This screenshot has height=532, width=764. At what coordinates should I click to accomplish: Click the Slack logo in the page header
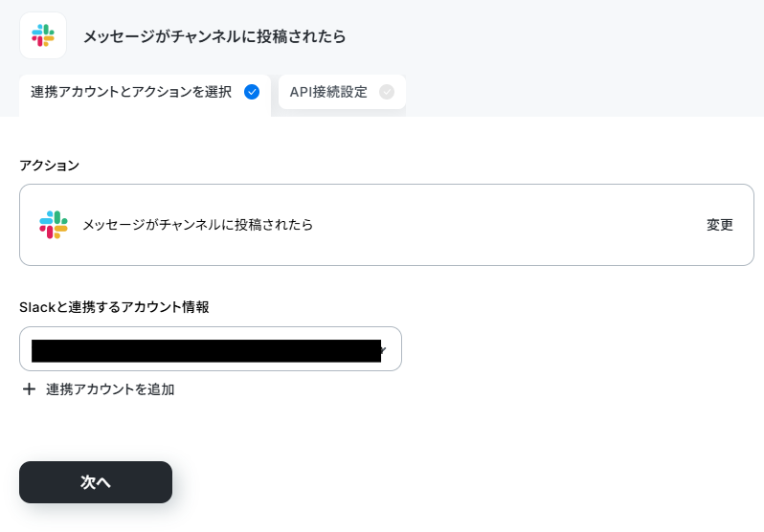point(43,35)
